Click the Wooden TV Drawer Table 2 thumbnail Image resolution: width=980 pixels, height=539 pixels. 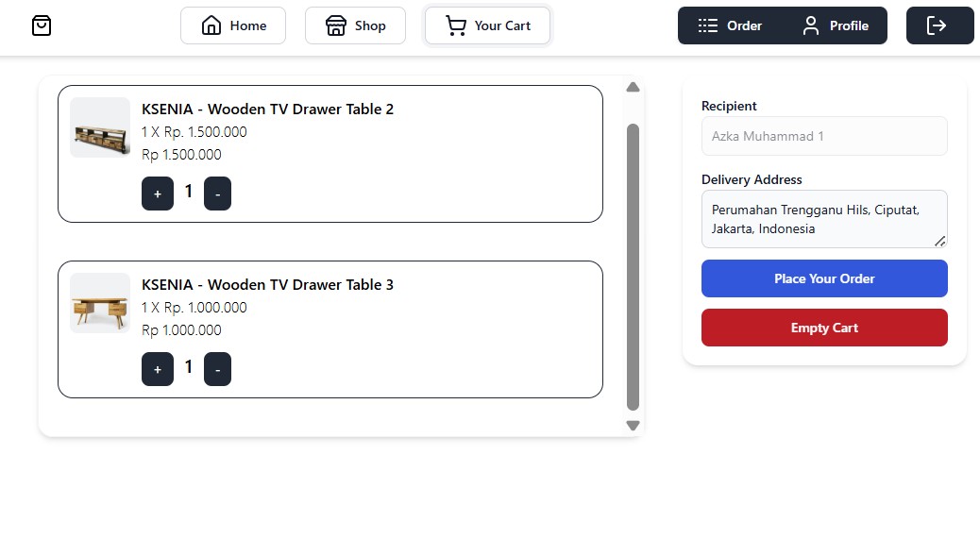100,127
